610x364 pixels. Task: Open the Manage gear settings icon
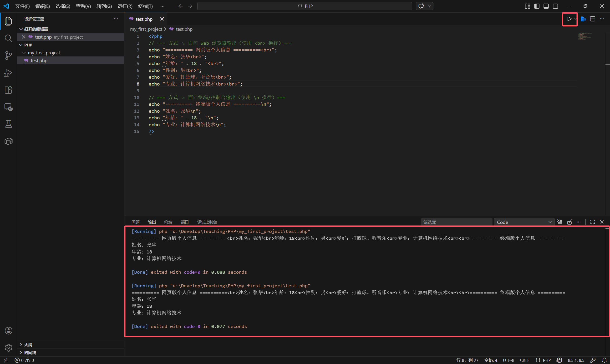click(8, 348)
